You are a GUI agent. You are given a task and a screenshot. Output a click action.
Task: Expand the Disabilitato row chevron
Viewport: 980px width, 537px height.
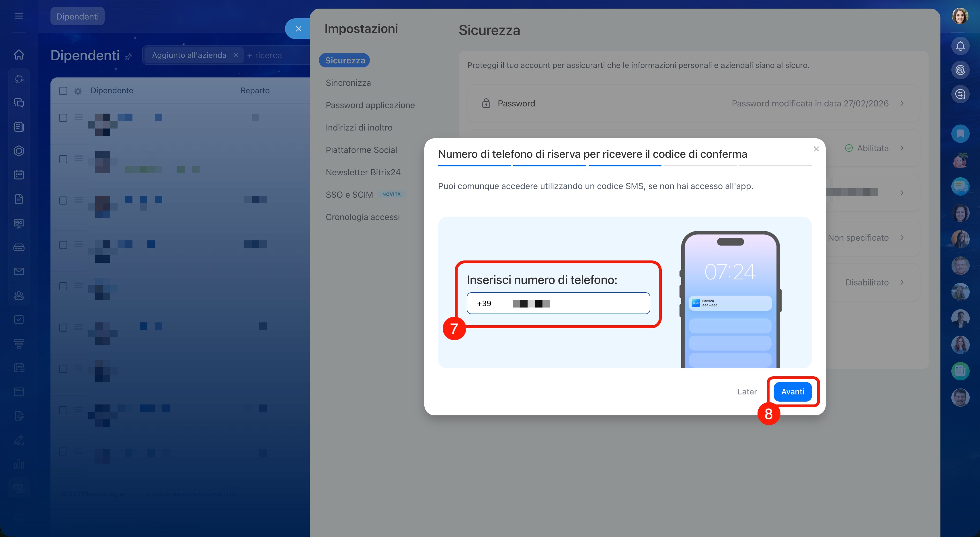pyautogui.click(x=902, y=282)
